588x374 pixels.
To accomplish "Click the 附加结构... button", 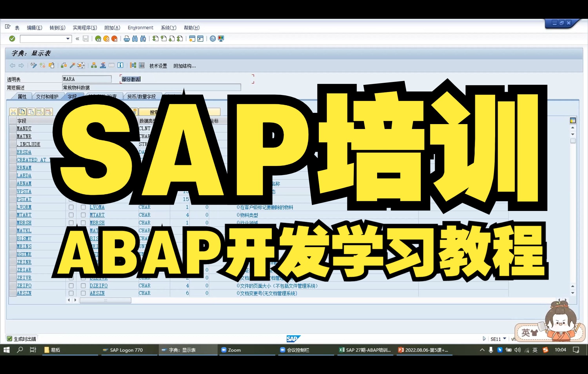I will [185, 66].
